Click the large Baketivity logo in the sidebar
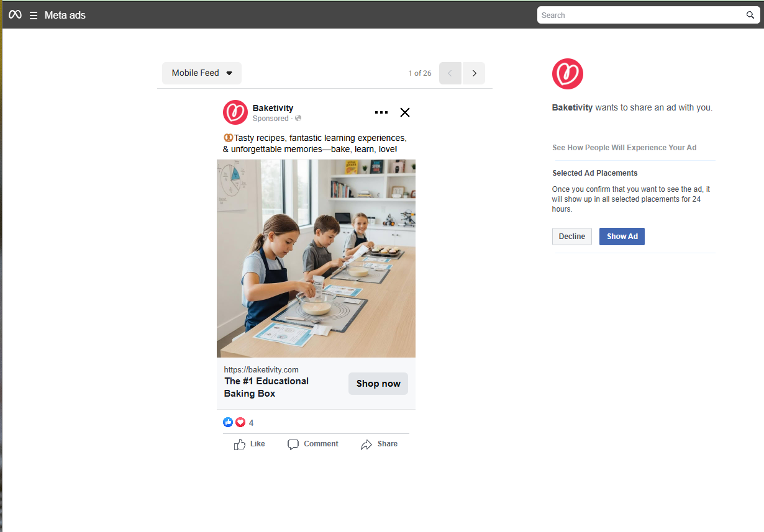The width and height of the screenshot is (764, 532). pos(568,74)
